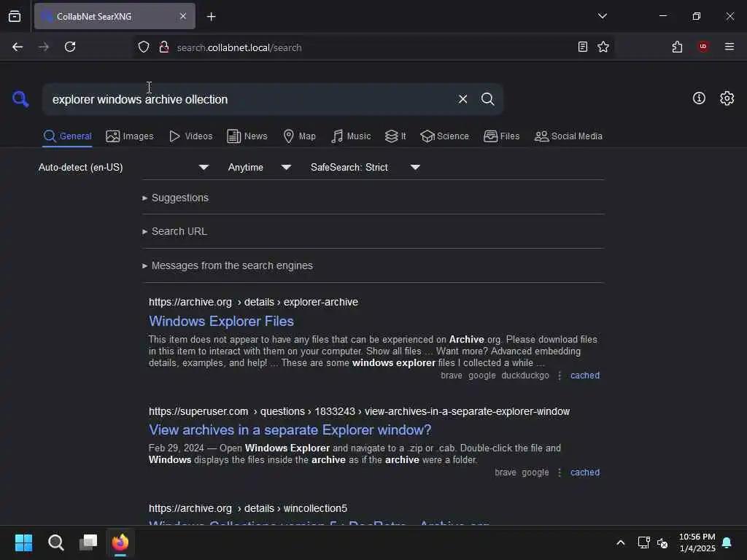The height and width of the screenshot is (560, 747).
Task: Open notifications bell icon
Action: (727, 542)
